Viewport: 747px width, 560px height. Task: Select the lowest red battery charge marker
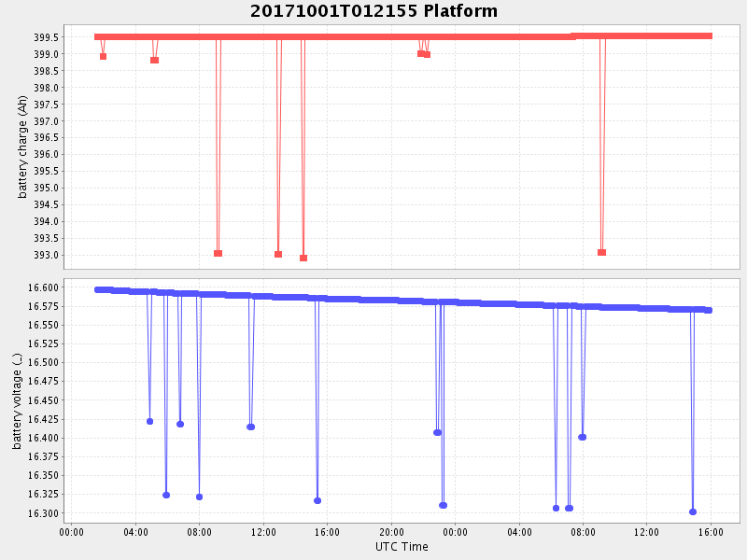pos(303,258)
